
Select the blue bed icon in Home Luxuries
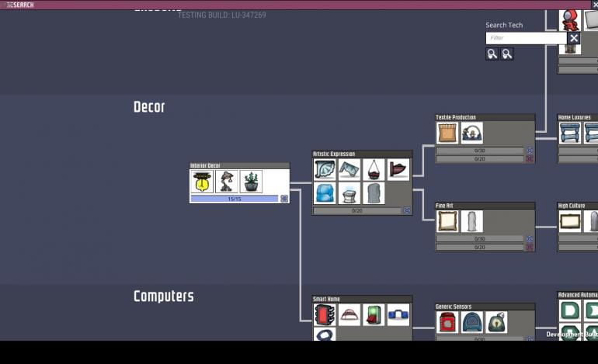coord(570,133)
